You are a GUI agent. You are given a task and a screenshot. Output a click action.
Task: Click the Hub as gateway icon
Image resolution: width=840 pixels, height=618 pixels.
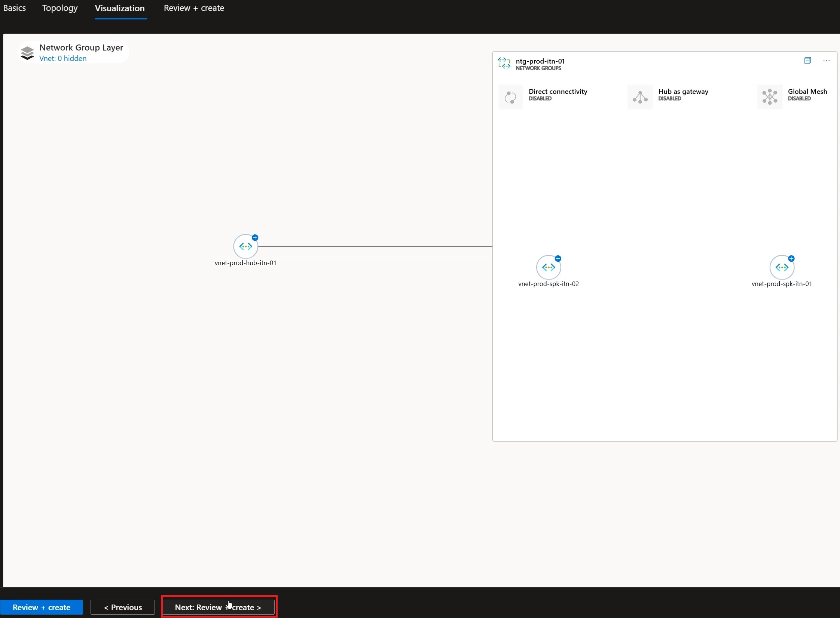pos(640,97)
